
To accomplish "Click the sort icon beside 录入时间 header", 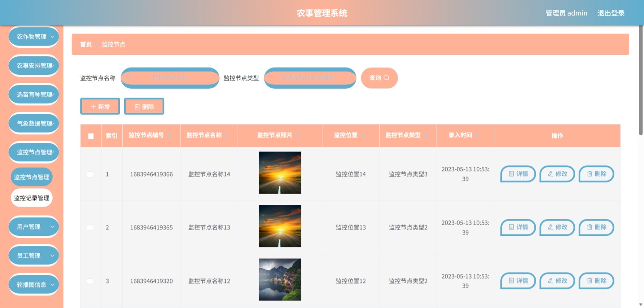I will click(477, 135).
